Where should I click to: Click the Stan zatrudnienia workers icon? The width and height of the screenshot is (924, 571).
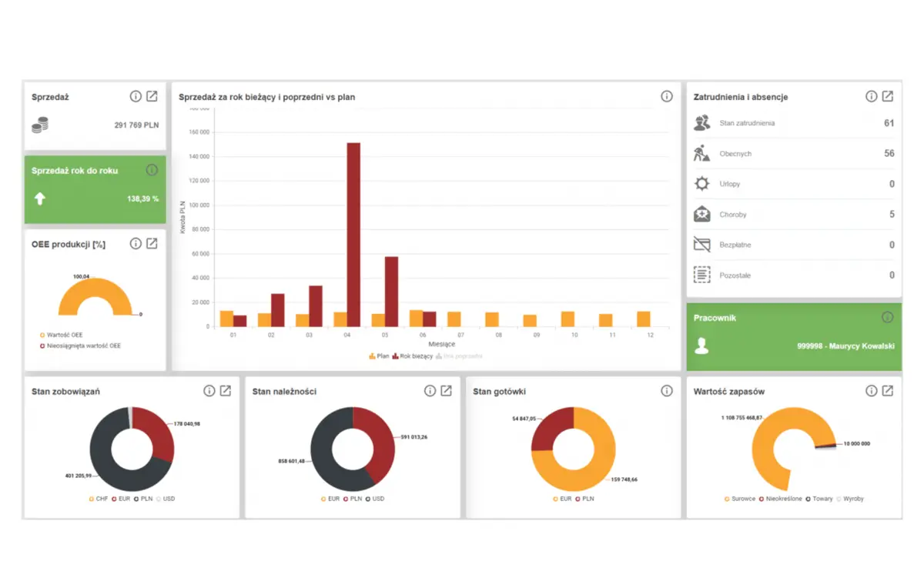701,123
